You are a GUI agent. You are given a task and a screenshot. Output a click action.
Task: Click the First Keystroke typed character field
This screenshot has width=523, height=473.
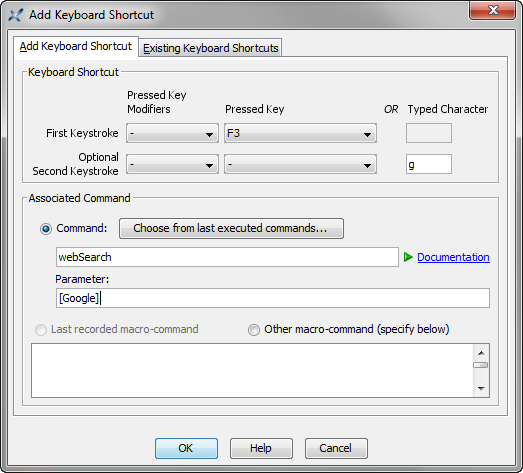tap(429, 133)
